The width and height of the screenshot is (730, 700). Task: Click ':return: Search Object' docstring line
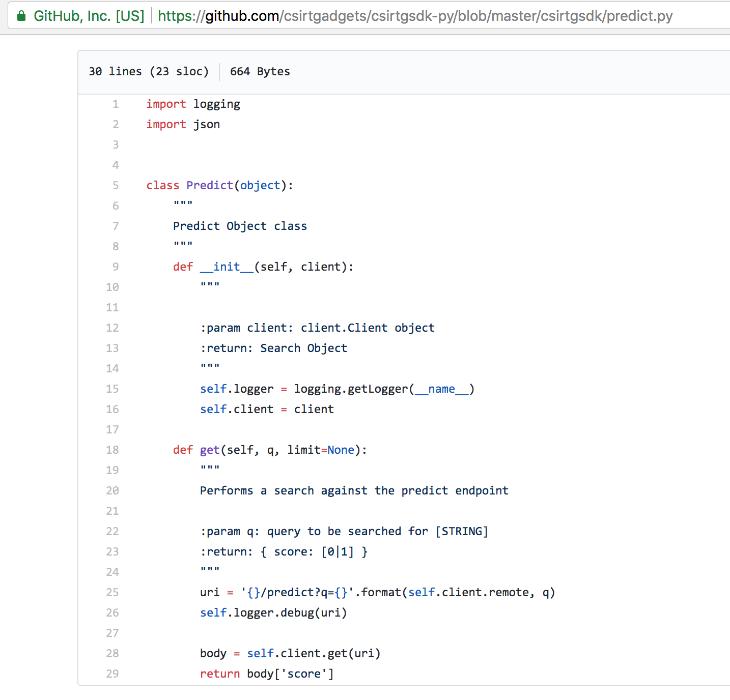coord(273,348)
